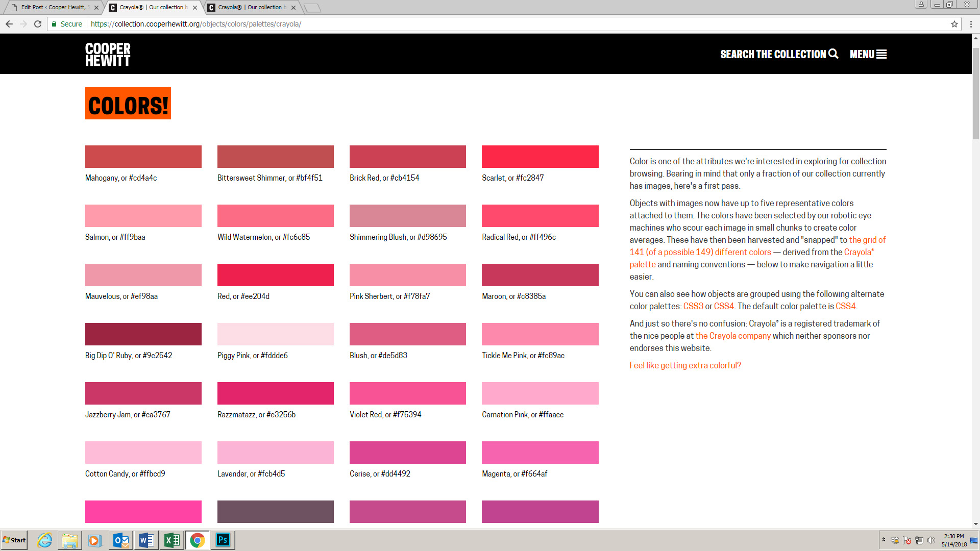Select the Piggy Pink swatch
The image size is (980, 551).
point(276,334)
